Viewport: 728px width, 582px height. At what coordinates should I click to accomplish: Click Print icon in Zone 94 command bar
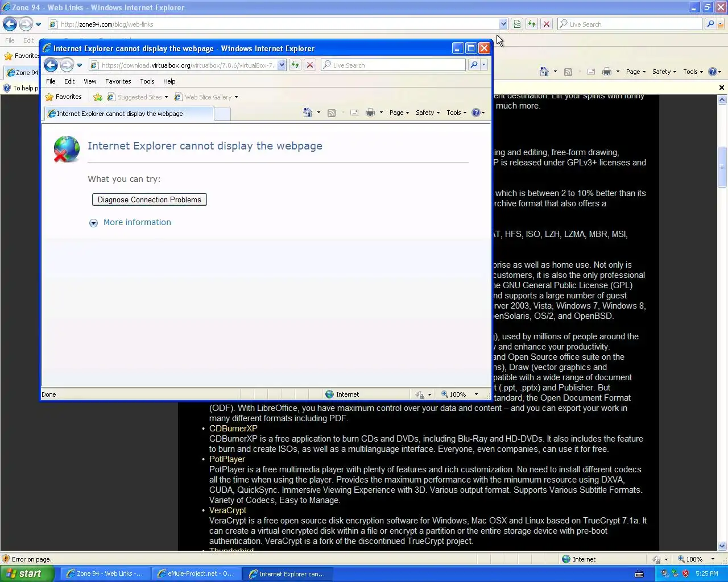click(x=607, y=72)
